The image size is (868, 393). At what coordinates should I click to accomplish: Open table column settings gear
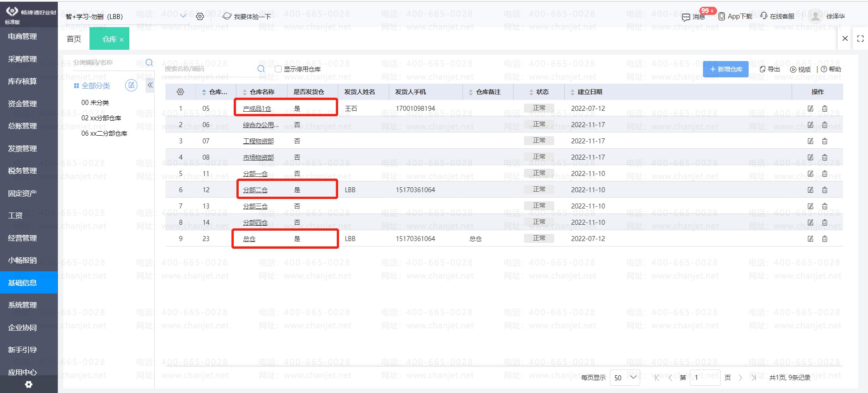click(180, 92)
